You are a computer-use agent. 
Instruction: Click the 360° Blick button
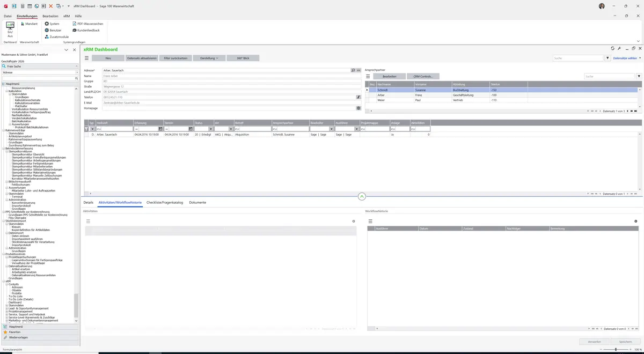click(x=243, y=58)
